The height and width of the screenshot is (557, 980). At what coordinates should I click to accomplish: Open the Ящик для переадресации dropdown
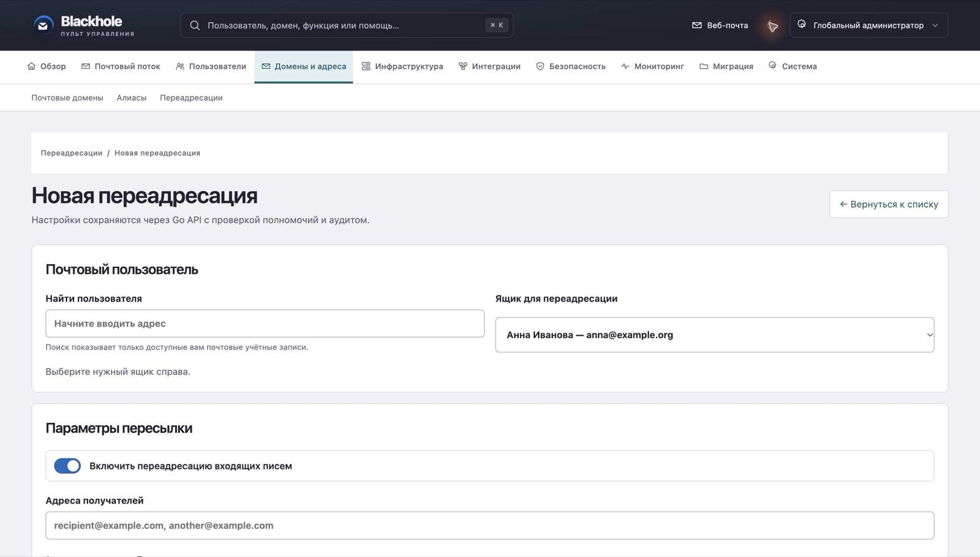pyautogui.click(x=715, y=335)
